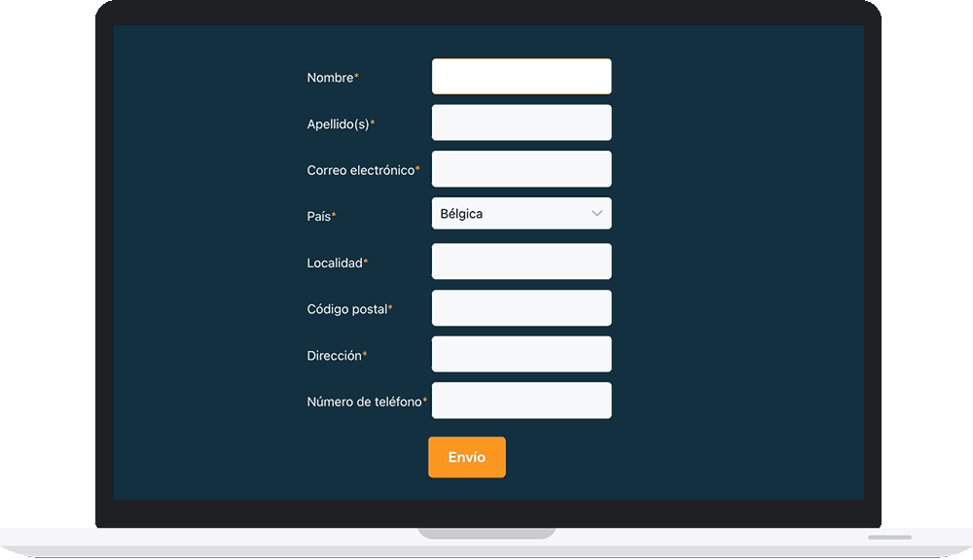Viewport: 973px width, 560px height.
Task: Click the Código postal text box
Action: (522, 307)
